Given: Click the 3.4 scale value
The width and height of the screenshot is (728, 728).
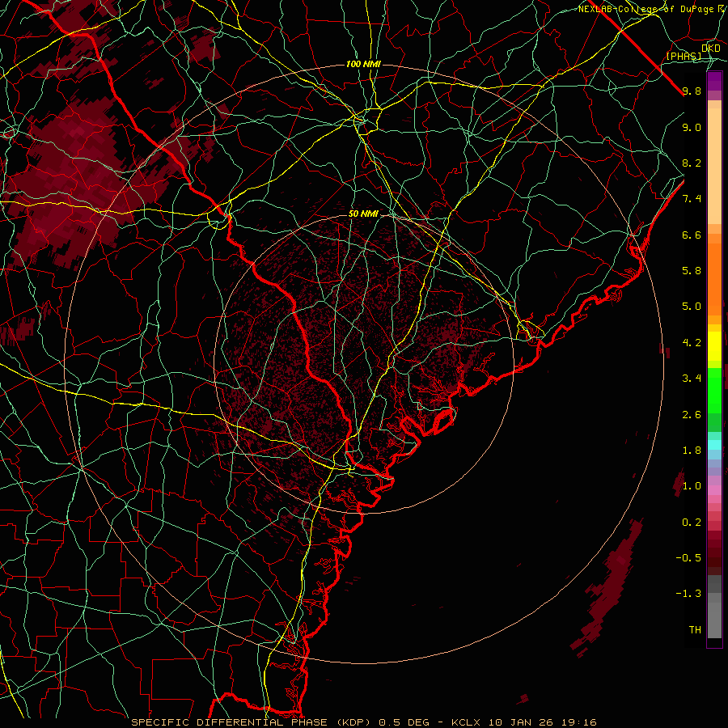Looking at the screenshot, I should coord(692,379).
